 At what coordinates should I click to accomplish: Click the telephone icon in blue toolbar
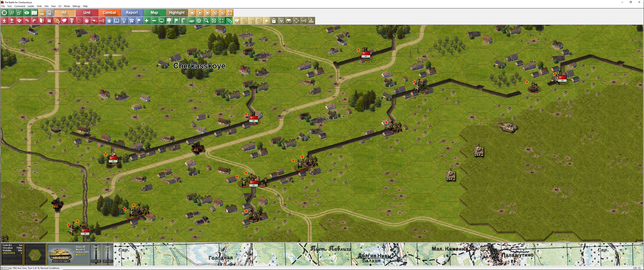tap(131, 21)
